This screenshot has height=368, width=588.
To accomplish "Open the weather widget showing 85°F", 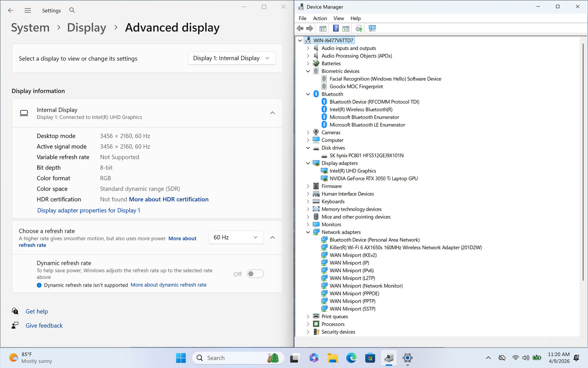I will coord(31,358).
